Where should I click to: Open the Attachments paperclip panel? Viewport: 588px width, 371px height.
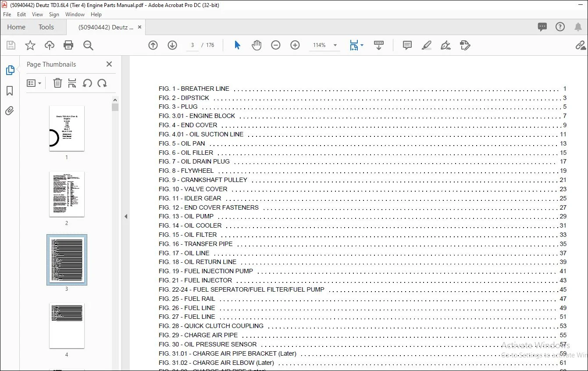click(x=10, y=111)
